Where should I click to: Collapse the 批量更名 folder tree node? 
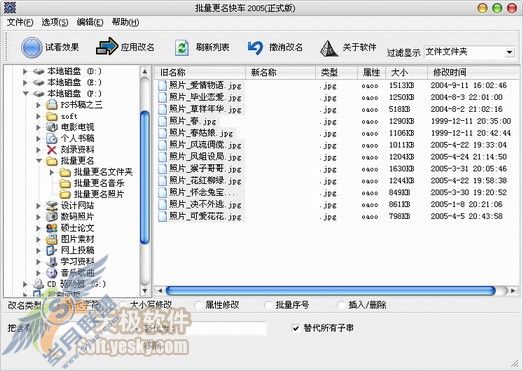[39, 161]
